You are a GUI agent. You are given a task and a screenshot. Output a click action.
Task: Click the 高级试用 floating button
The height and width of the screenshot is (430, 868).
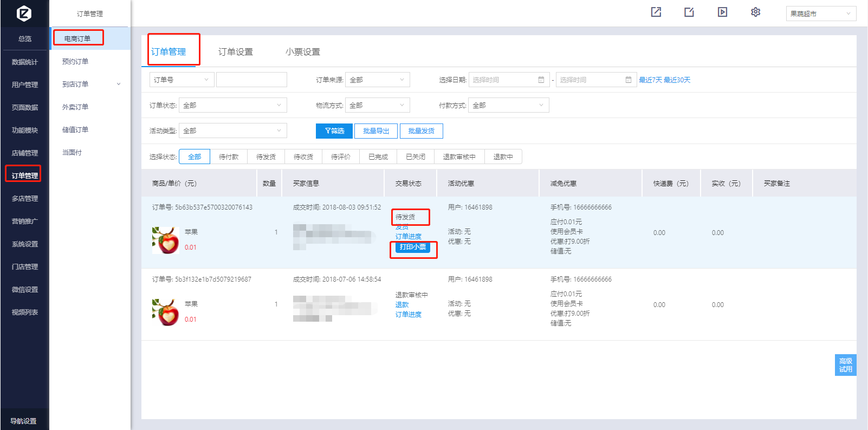coord(845,365)
